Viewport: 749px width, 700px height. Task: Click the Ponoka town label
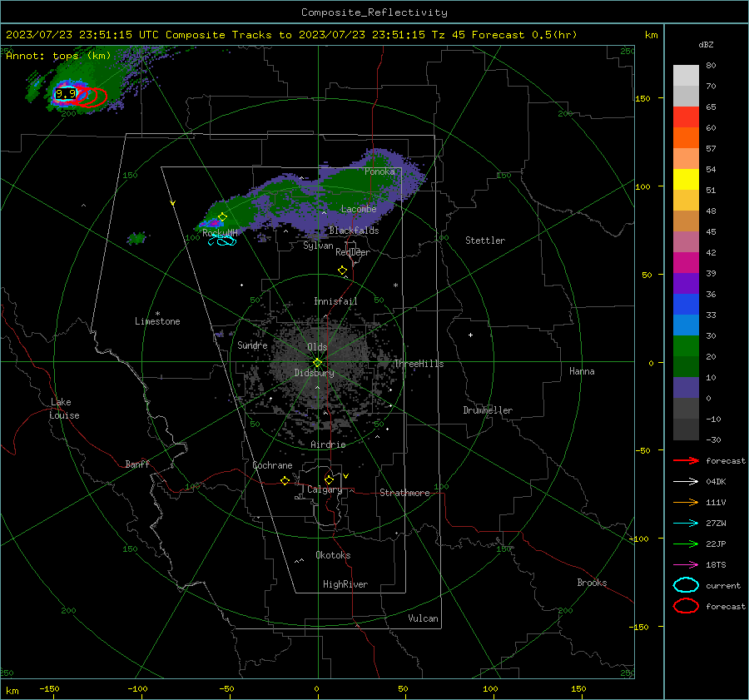click(379, 171)
